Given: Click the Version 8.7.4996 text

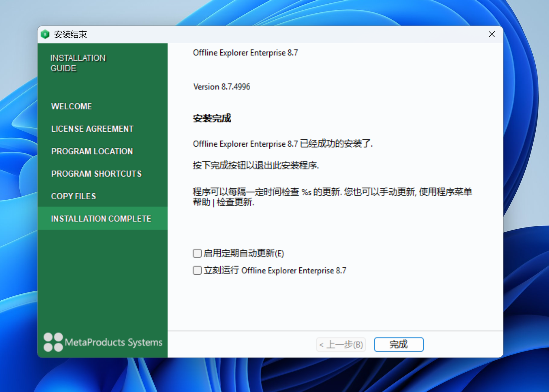Looking at the screenshot, I should coord(222,87).
